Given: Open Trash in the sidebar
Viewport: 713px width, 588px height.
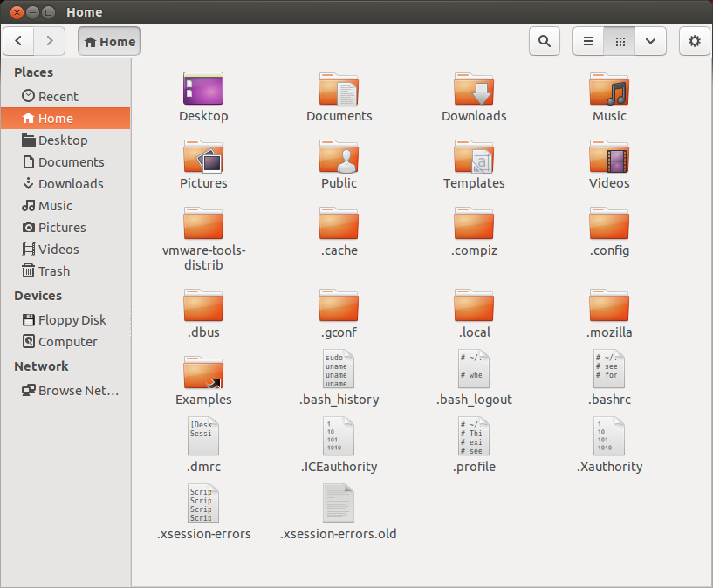Looking at the screenshot, I should click(x=53, y=271).
